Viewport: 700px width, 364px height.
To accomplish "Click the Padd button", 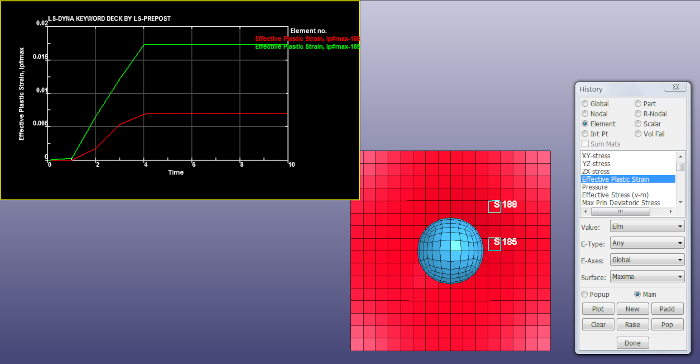I will (x=667, y=309).
